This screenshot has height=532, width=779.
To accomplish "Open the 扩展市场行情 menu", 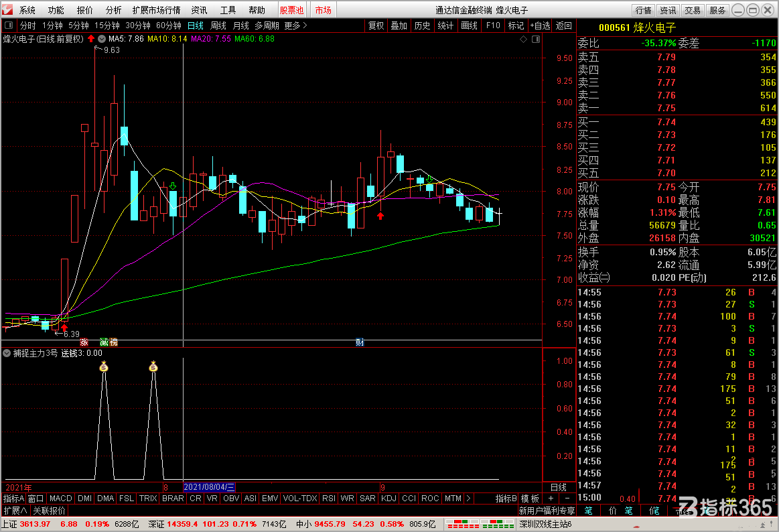I will coord(157,10).
